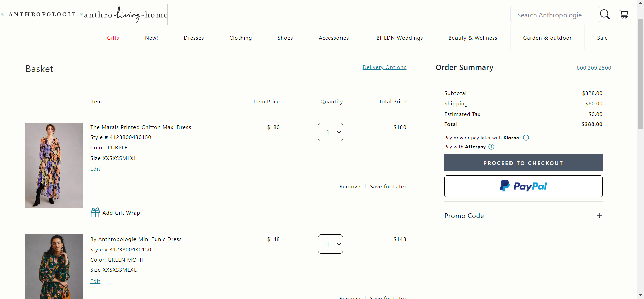
Task: Save Marais Chiffon Dress for later
Action: 388,187
